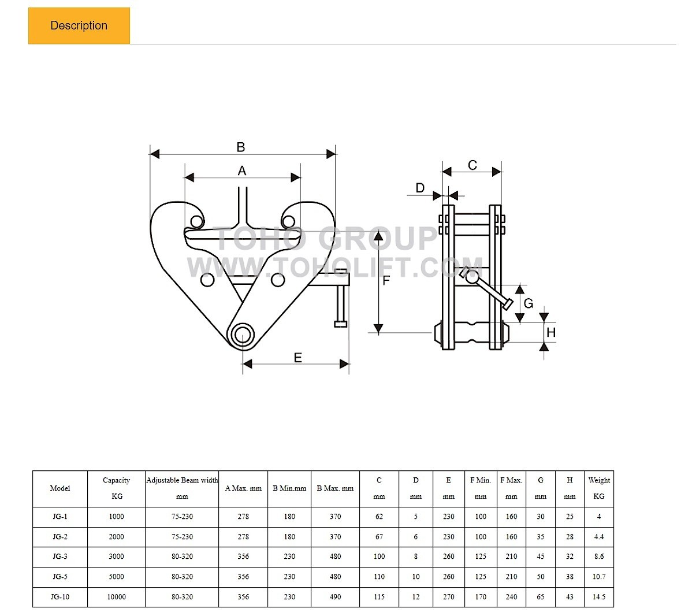Image resolution: width=681 pixels, height=616 pixels.
Task: Select the JG-1 model cell
Action: [60, 517]
